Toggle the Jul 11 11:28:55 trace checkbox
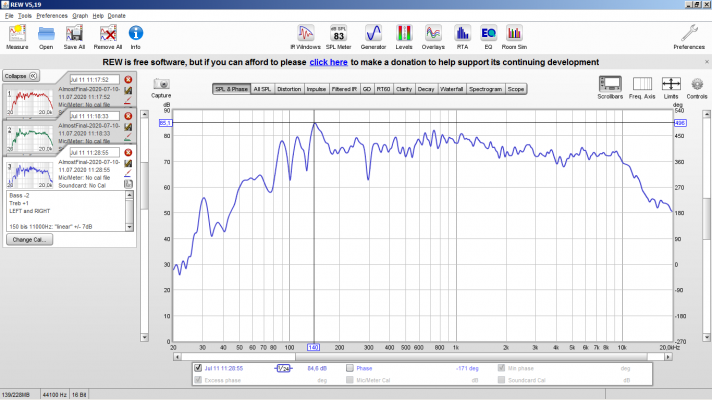This screenshot has height=400, width=712. click(x=198, y=368)
